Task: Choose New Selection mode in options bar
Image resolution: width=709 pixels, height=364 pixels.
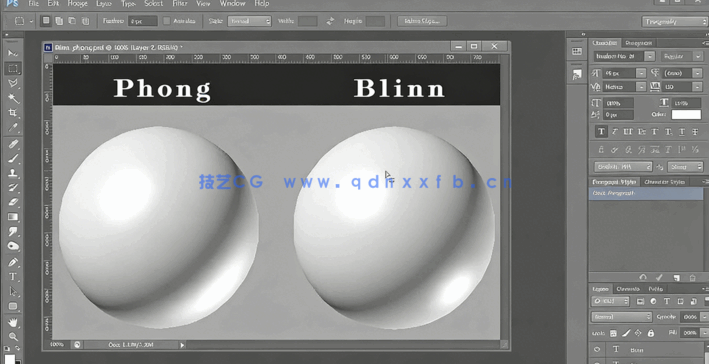Action: pos(46,21)
